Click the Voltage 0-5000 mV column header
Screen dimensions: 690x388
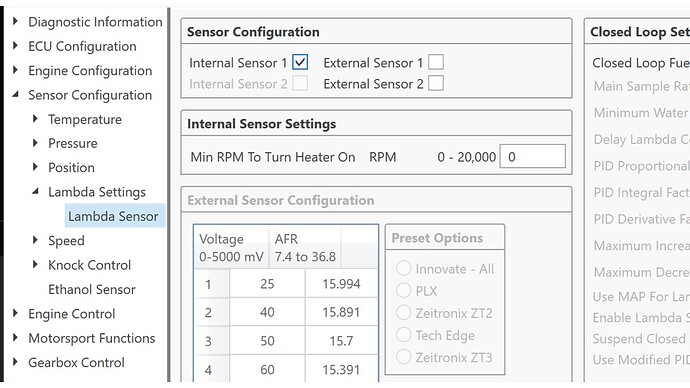[231, 247]
